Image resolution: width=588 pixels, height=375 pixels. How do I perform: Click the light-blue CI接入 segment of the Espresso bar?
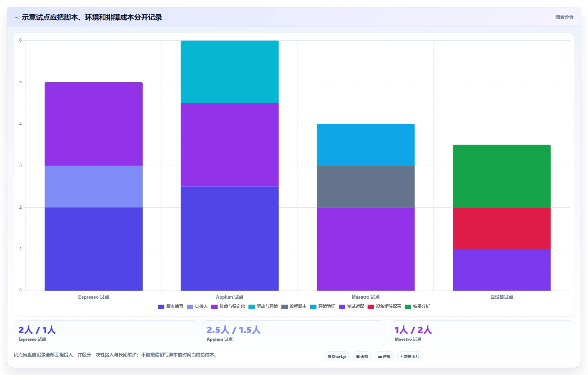point(94,187)
